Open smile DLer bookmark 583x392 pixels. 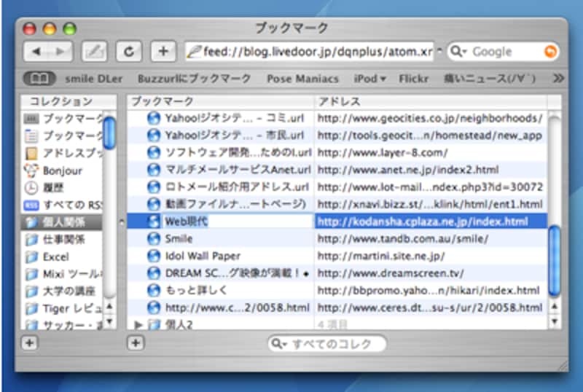(94, 79)
